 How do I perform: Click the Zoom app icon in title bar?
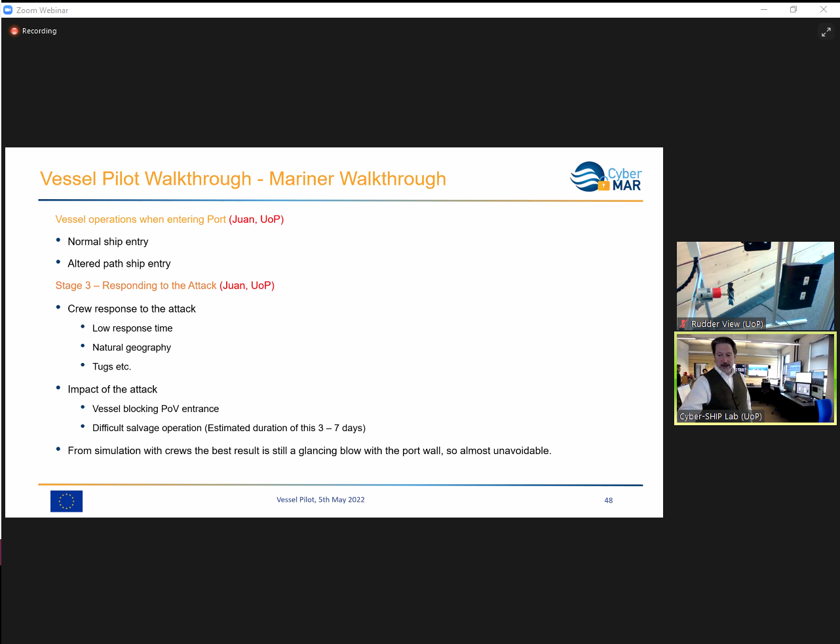[x=8, y=10]
